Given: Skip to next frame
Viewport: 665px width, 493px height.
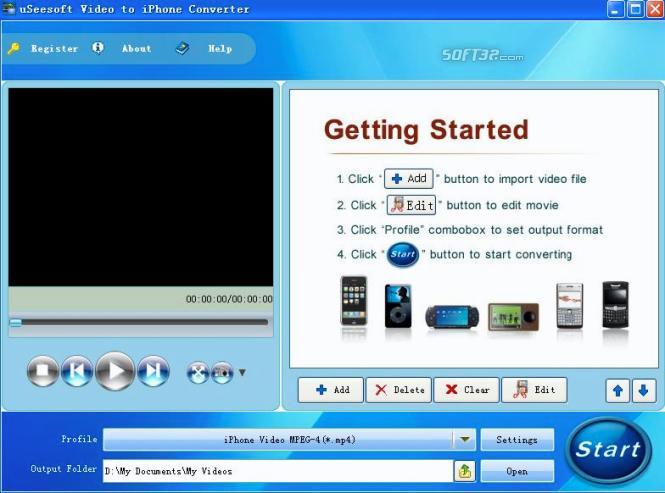Looking at the screenshot, I should click(153, 371).
